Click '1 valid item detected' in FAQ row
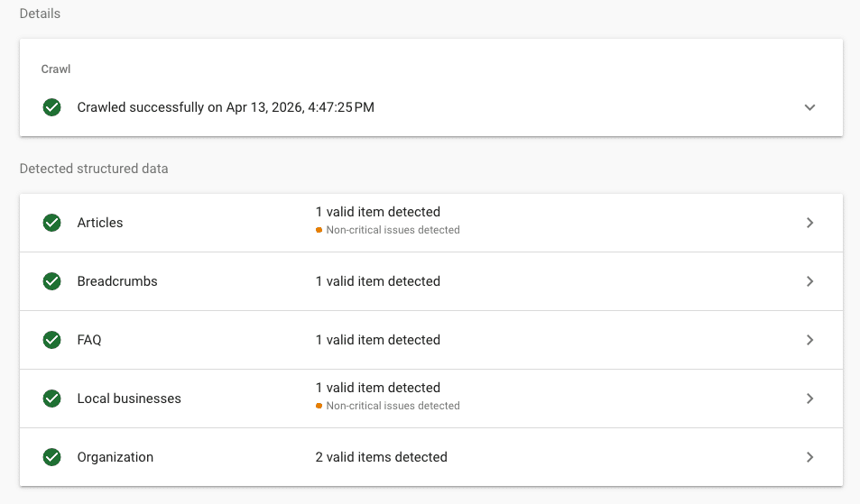The image size is (860, 504). click(377, 340)
